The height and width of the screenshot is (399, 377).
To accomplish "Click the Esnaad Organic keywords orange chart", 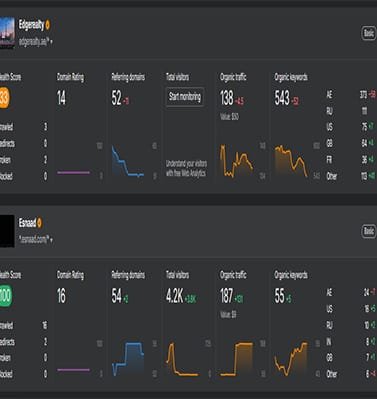I will tap(291, 359).
